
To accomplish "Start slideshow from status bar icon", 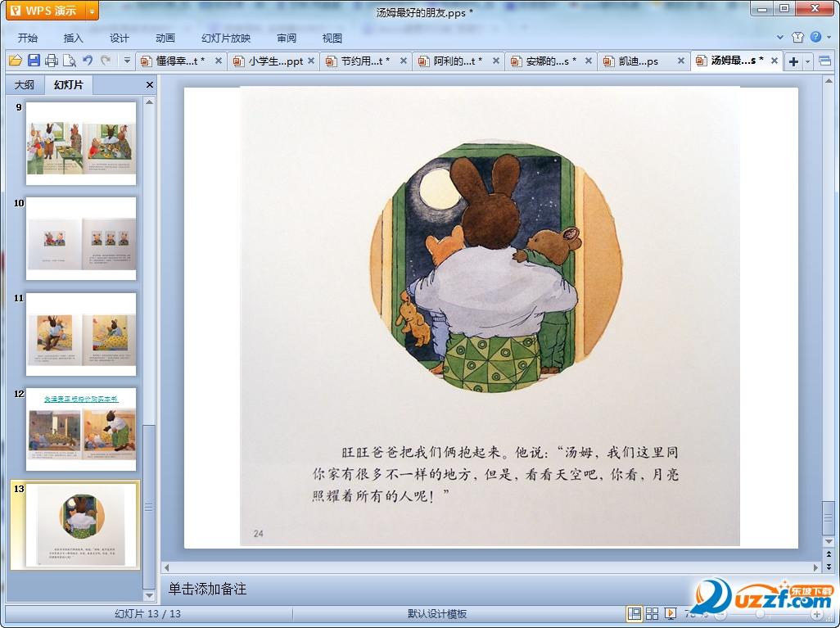I will 670,613.
